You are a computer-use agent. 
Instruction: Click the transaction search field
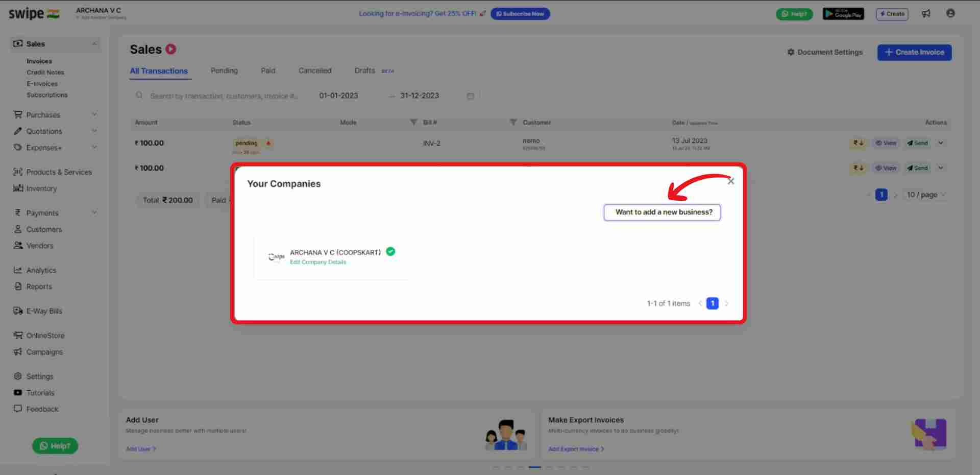224,96
